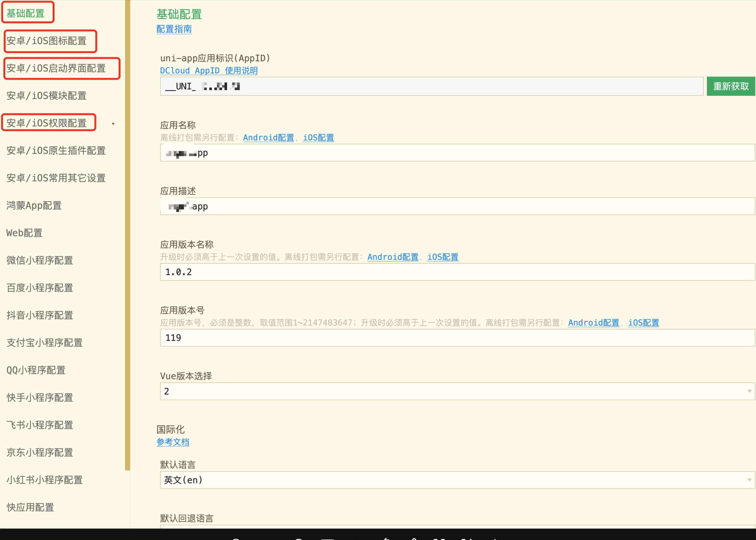
Task: Select 安卓/iOS模块配置 in the sidebar
Action: click(x=46, y=96)
